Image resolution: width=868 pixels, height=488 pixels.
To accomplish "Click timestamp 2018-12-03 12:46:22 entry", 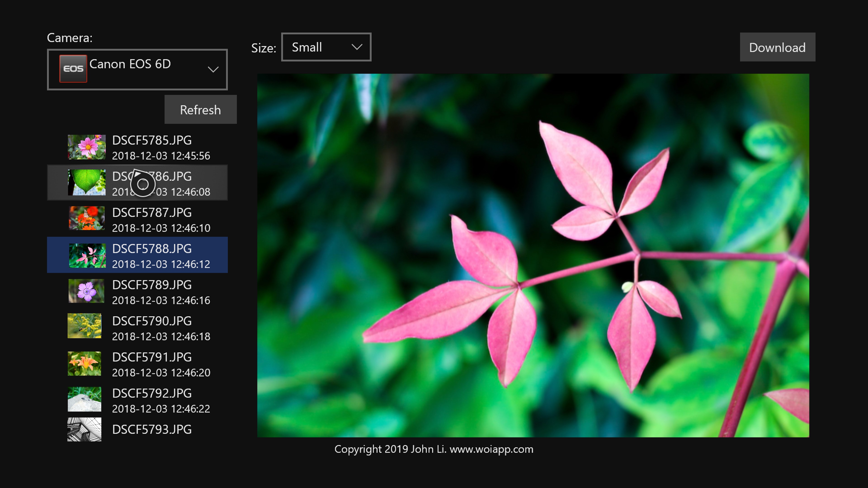I will pyautogui.click(x=161, y=409).
